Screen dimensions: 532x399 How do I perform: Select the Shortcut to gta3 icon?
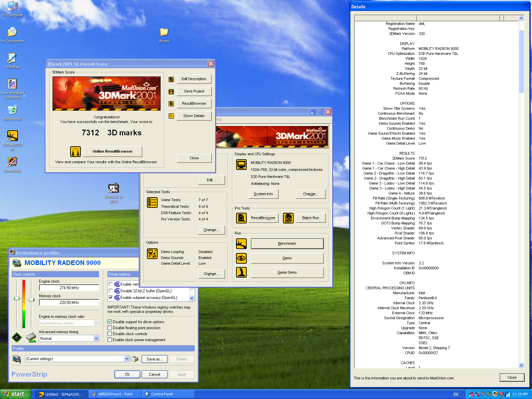click(113, 193)
